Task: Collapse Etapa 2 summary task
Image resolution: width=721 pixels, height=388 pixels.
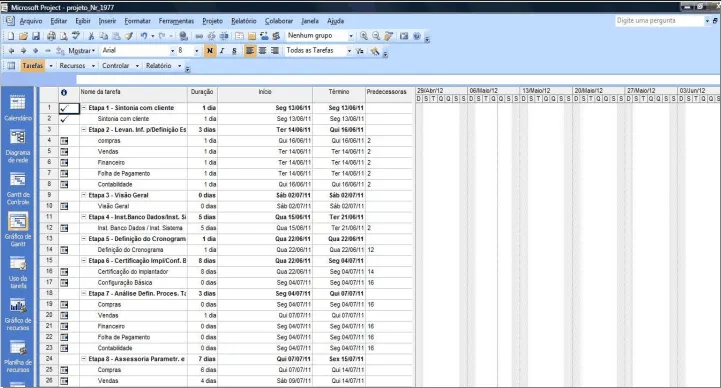Action: (84, 130)
